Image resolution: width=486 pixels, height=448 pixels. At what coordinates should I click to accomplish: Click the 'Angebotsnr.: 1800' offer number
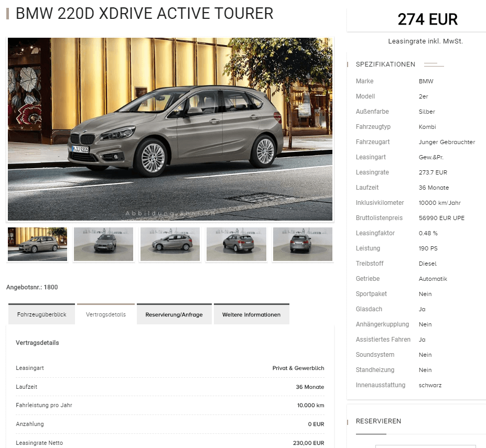point(32,287)
